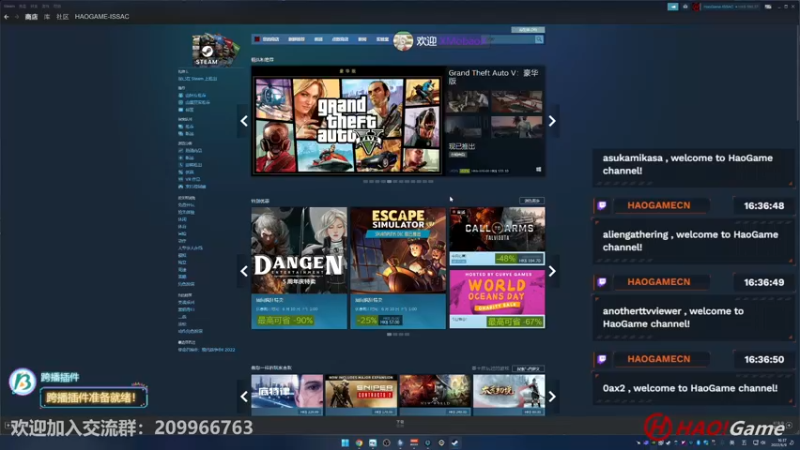Click the customize button above the recommendation row
The width and height of the screenshot is (800, 450).
[x=528, y=368]
